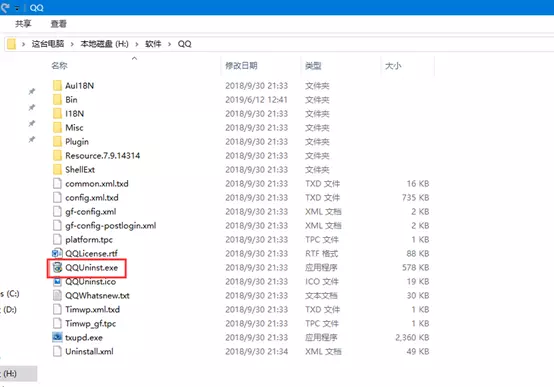The width and height of the screenshot is (554, 387).
Task: Select the Timwp.xml.txd file icon
Action: coord(57,310)
